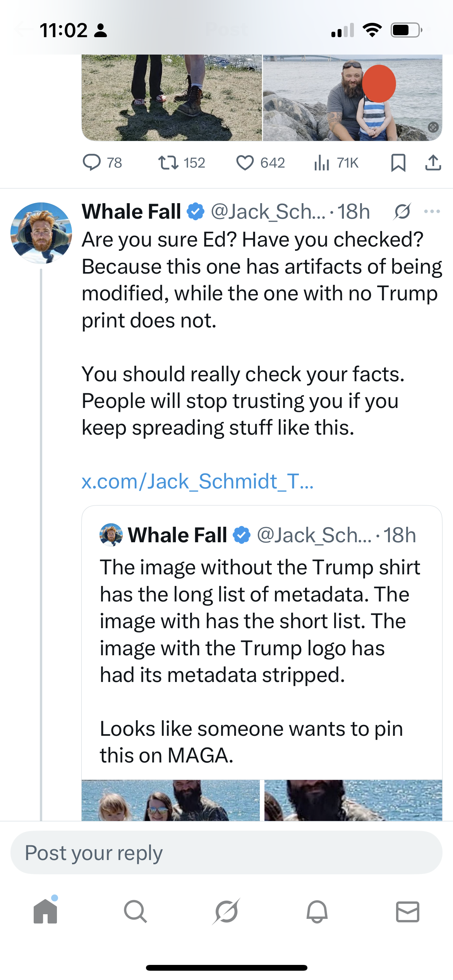
Task: Open the three-dot more menu on Whale Fall's reply
Action: pyautogui.click(x=432, y=211)
